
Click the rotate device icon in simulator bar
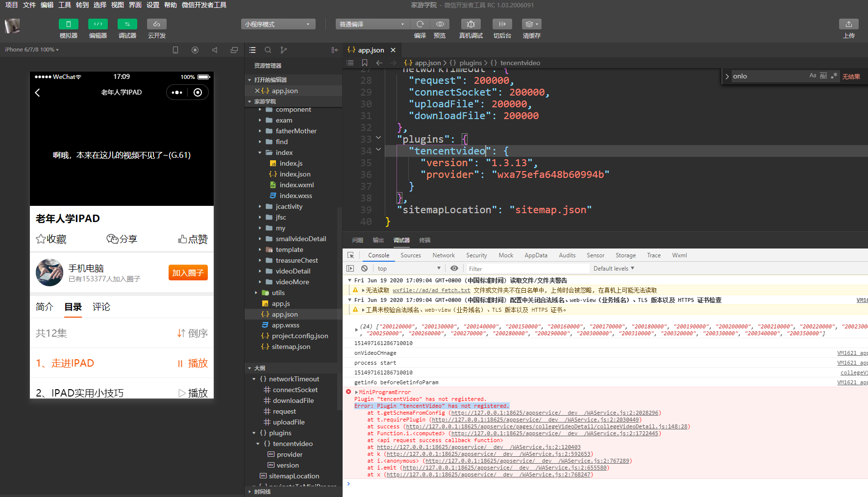(175, 50)
